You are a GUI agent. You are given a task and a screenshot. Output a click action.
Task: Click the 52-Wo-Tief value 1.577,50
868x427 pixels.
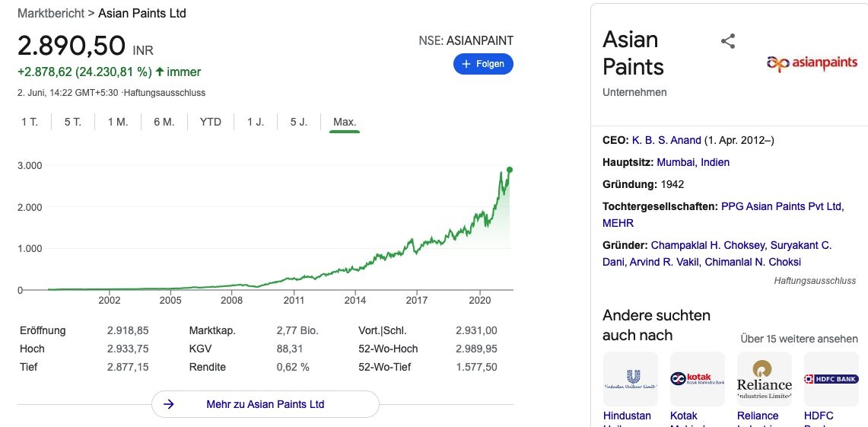(x=476, y=367)
